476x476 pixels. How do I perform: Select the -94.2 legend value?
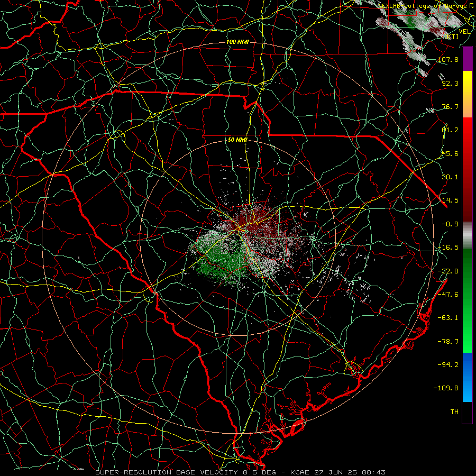point(448,364)
